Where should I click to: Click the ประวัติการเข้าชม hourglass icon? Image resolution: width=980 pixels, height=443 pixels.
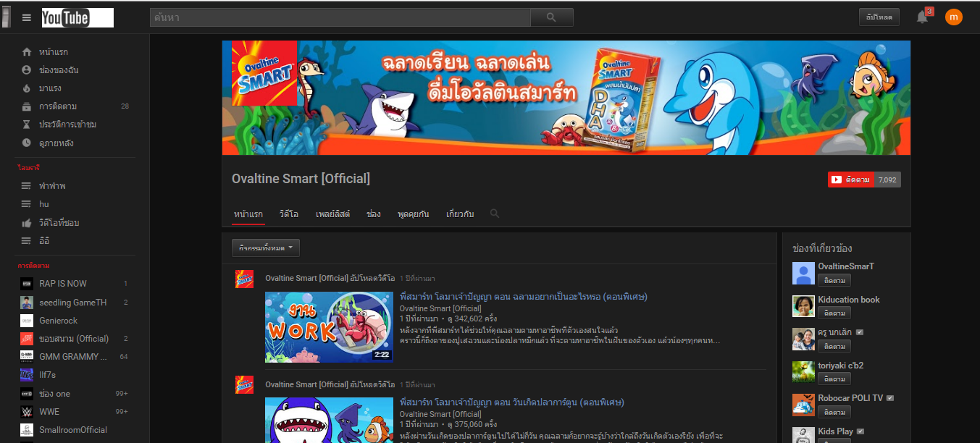27,125
